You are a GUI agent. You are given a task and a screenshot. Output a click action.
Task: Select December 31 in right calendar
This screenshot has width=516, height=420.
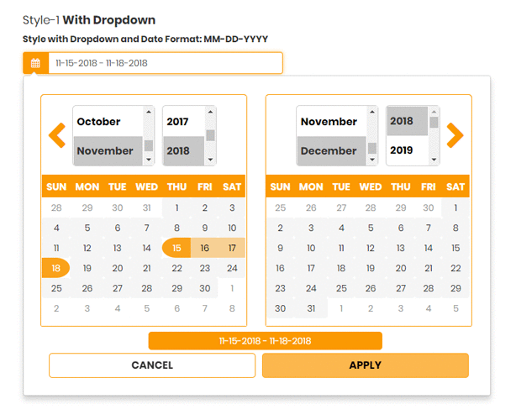(x=310, y=308)
